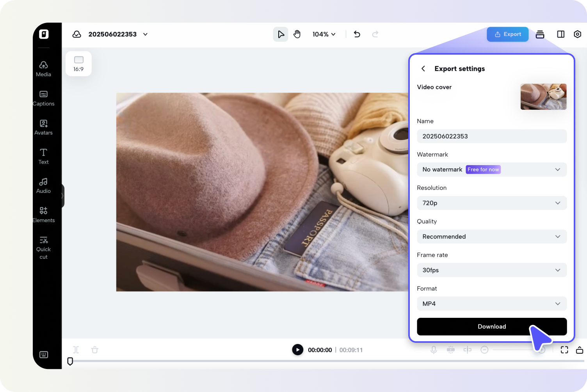Open the project title menu 202506022353
This screenshot has height=392, width=587.
pyautogui.click(x=145, y=34)
